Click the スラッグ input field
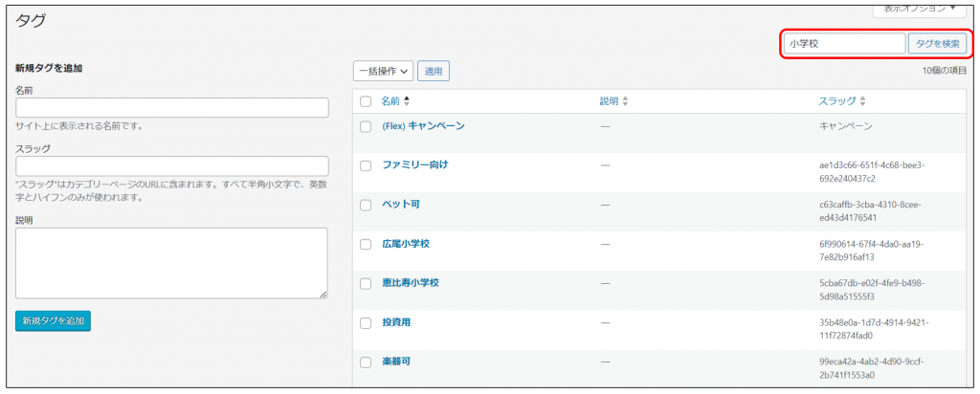The width and height of the screenshot is (980, 394). [172, 166]
